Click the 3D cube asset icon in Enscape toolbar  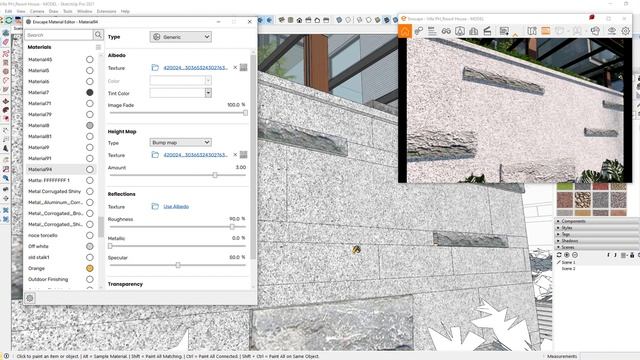point(595,31)
